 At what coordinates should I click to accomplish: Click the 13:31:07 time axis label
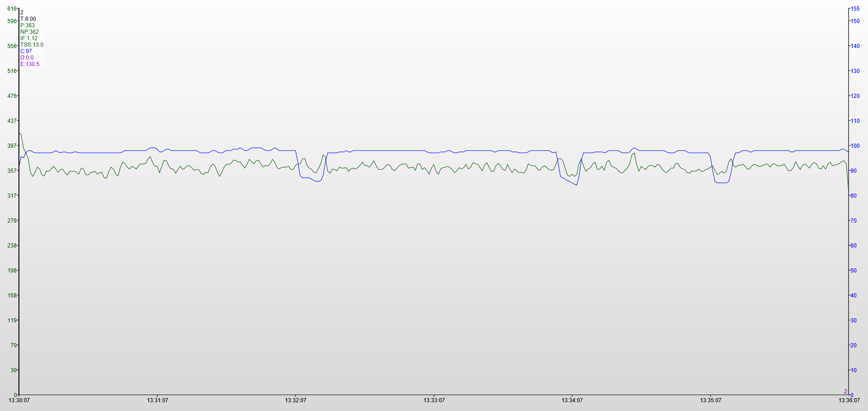click(157, 400)
